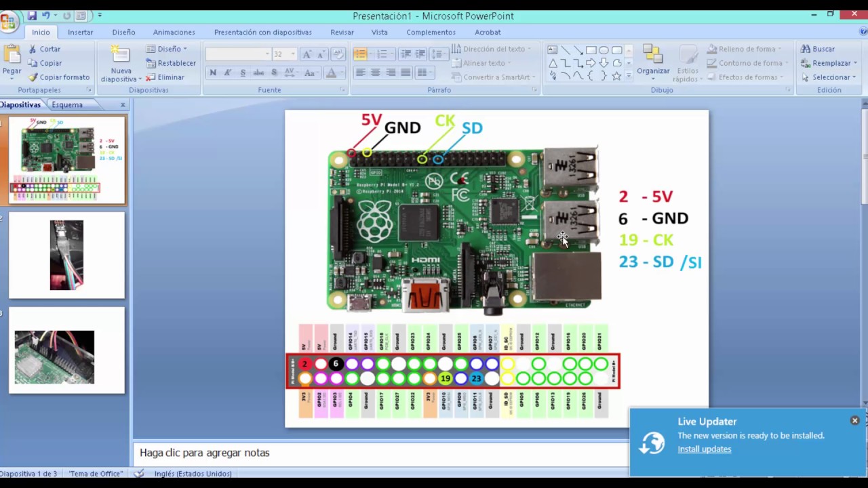
Task: Increase font size with large A
Action: (307, 54)
